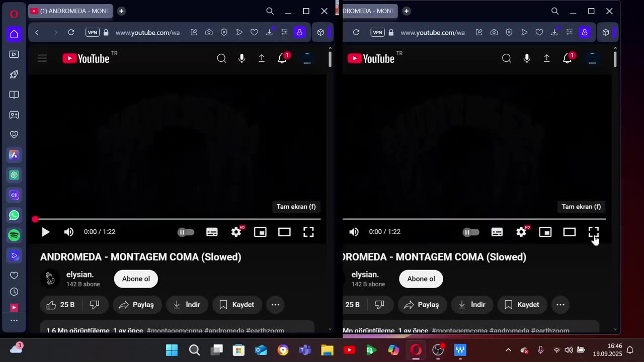Image resolution: width=644 pixels, height=362 pixels.
Task: Select the "(1) ANDROMEDA - MONT" browser tab
Action: 70,11
